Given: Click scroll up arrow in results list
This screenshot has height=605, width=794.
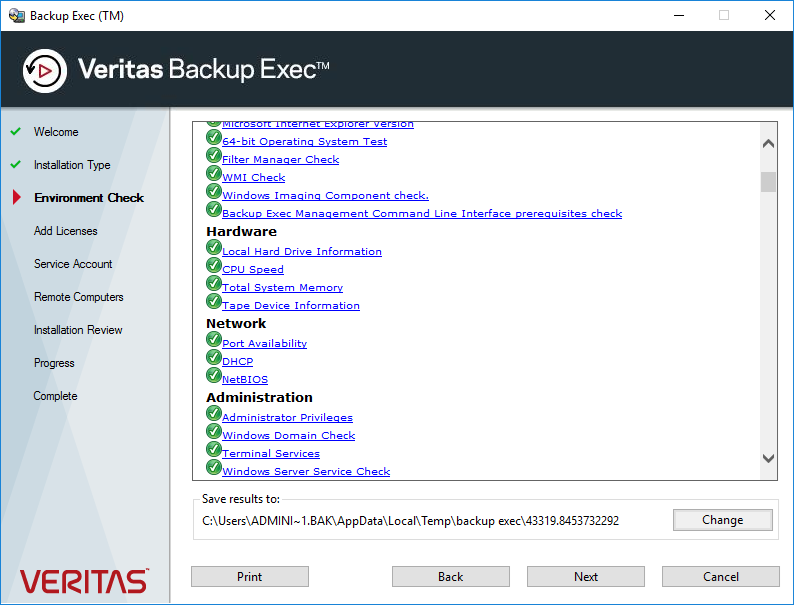Looking at the screenshot, I should coord(768,144).
